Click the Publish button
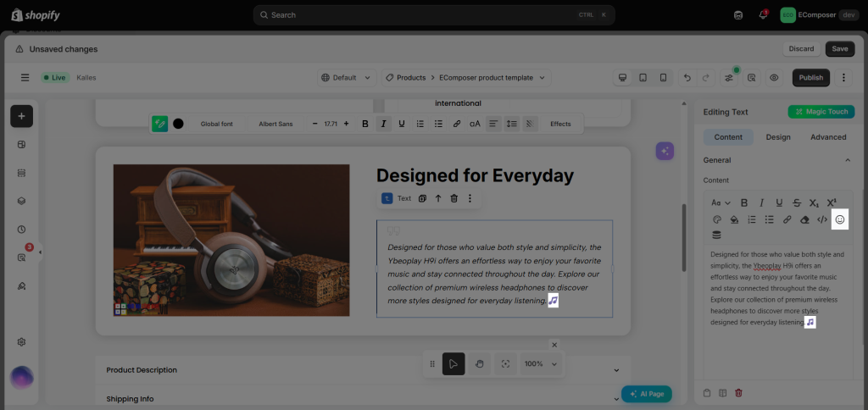 (811, 77)
